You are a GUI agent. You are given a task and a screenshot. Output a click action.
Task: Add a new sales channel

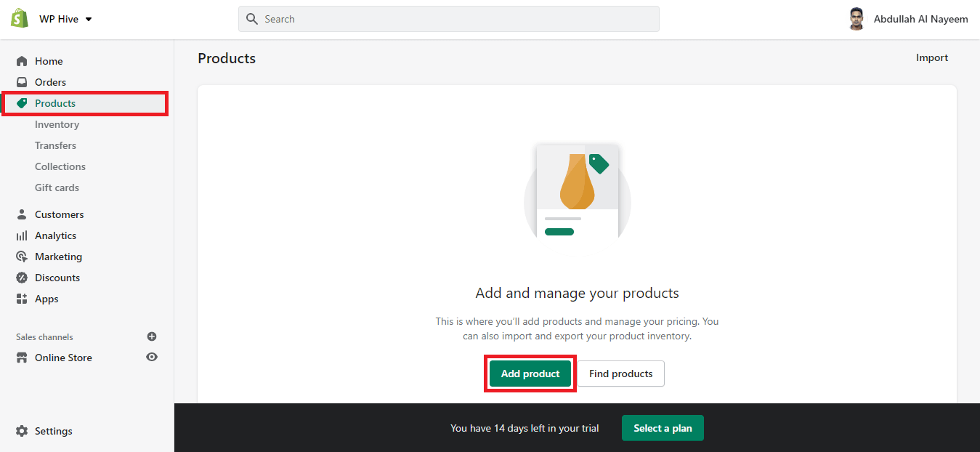point(152,336)
